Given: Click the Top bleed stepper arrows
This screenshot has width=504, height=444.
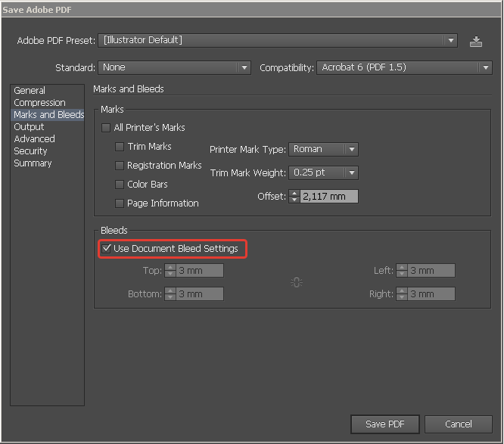Looking at the screenshot, I should click(x=170, y=271).
